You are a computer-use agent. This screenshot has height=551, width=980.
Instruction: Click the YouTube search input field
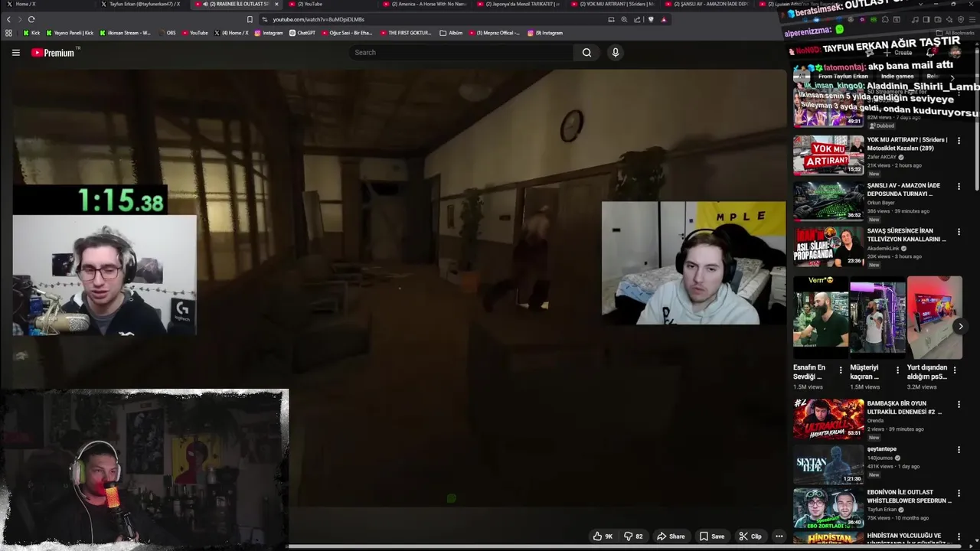pos(461,52)
